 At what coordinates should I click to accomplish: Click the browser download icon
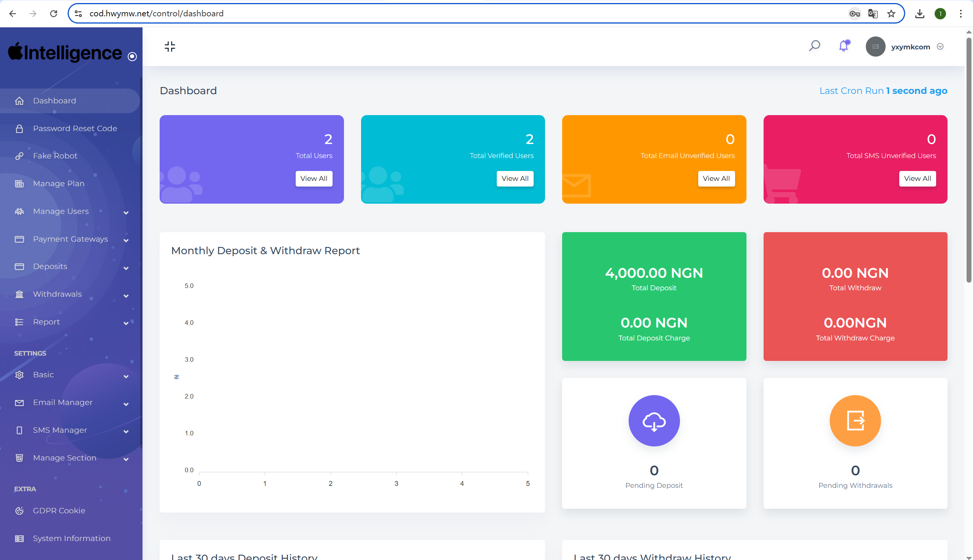(919, 14)
